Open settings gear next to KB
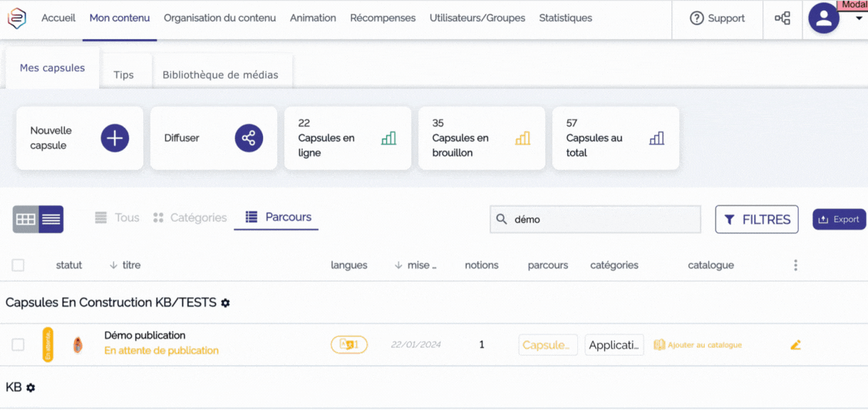This screenshot has width=868, height=410. [x=31, y=388]
